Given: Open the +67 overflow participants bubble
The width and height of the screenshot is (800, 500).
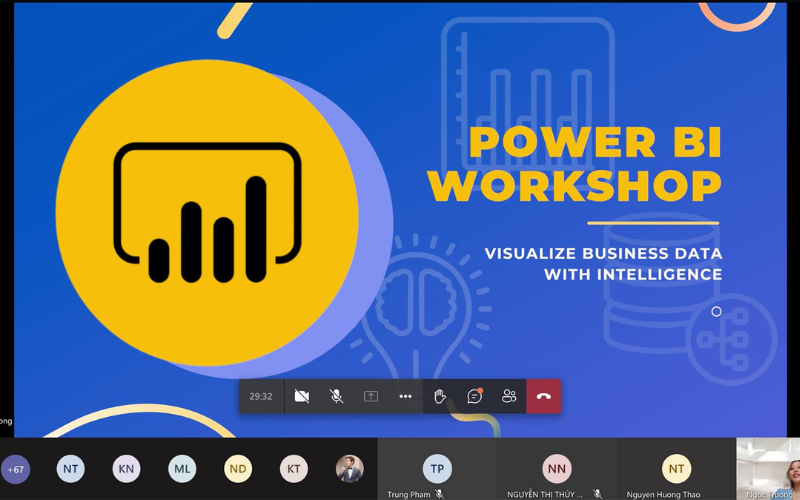Looking at the screenshot, I should [x=15, y=469].
